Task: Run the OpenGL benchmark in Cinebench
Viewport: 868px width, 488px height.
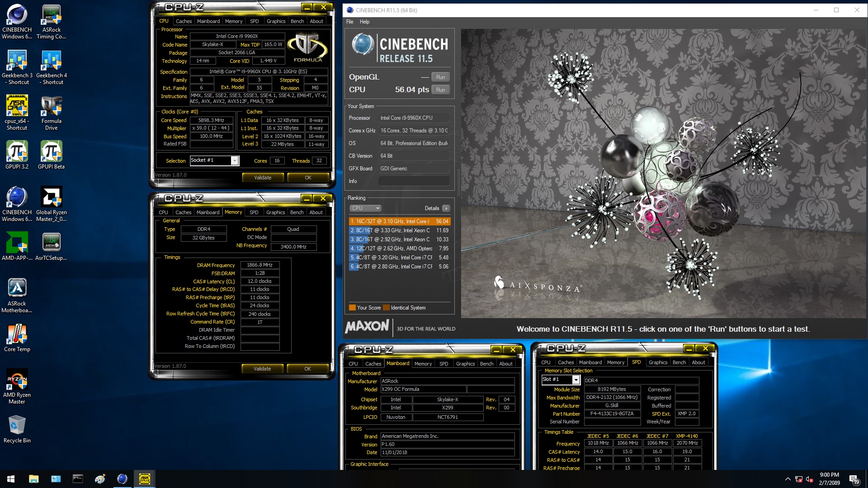Action: point(440,77)
